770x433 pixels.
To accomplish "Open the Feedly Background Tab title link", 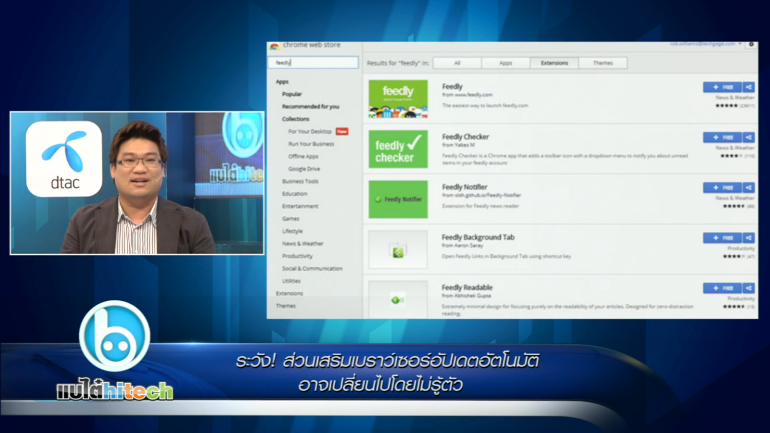I will [480, 237].
